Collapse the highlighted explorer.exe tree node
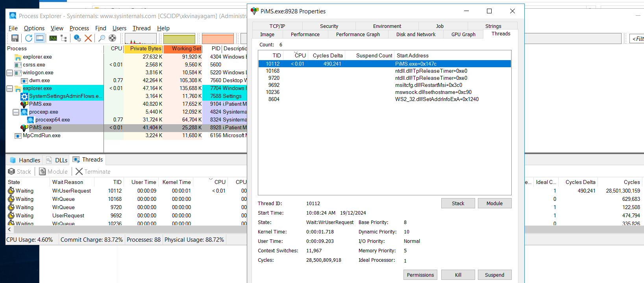Viewport: 644px width, 283px height. click(9, 88)
